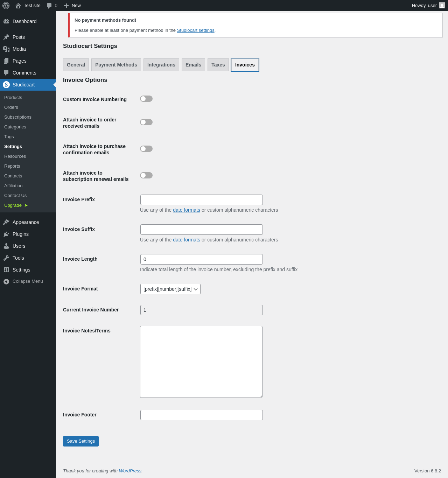448x478 pixels.
Task: Click the Dashboard gauge icon
Action: coord(6,21)
